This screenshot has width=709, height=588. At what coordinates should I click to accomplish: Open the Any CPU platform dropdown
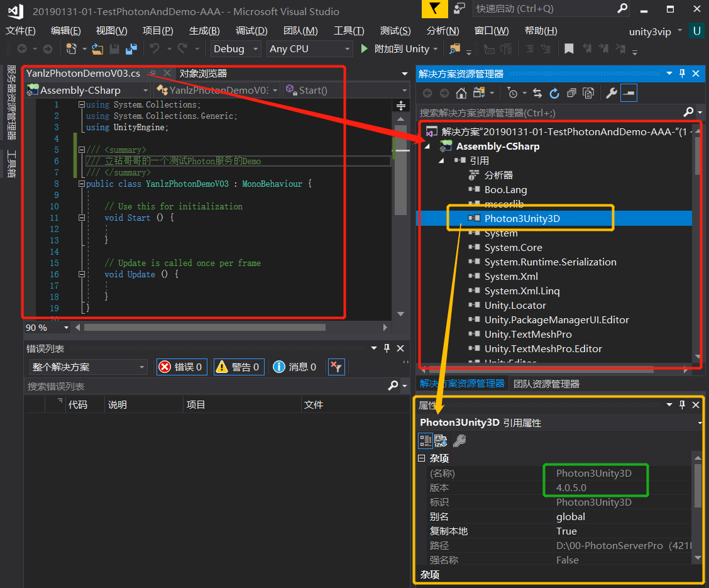(310, 48)
